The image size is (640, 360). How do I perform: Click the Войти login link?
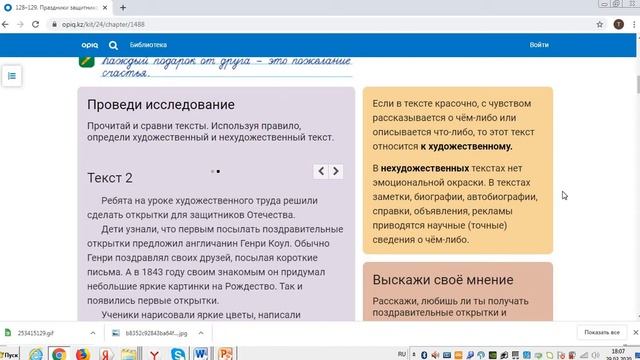click(x=539, y=45)
